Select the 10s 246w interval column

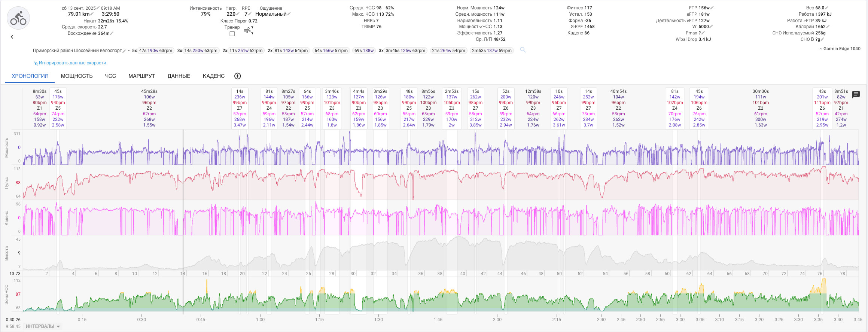tap(559, 108)
